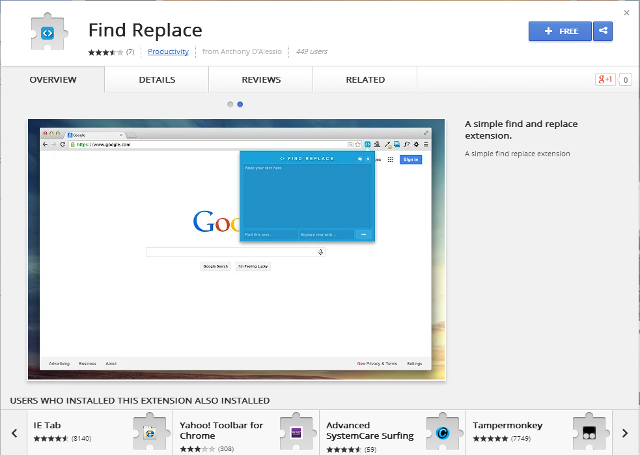Open the Reviews tab
This screenshot has height=455, width=640.
point(261,80)
